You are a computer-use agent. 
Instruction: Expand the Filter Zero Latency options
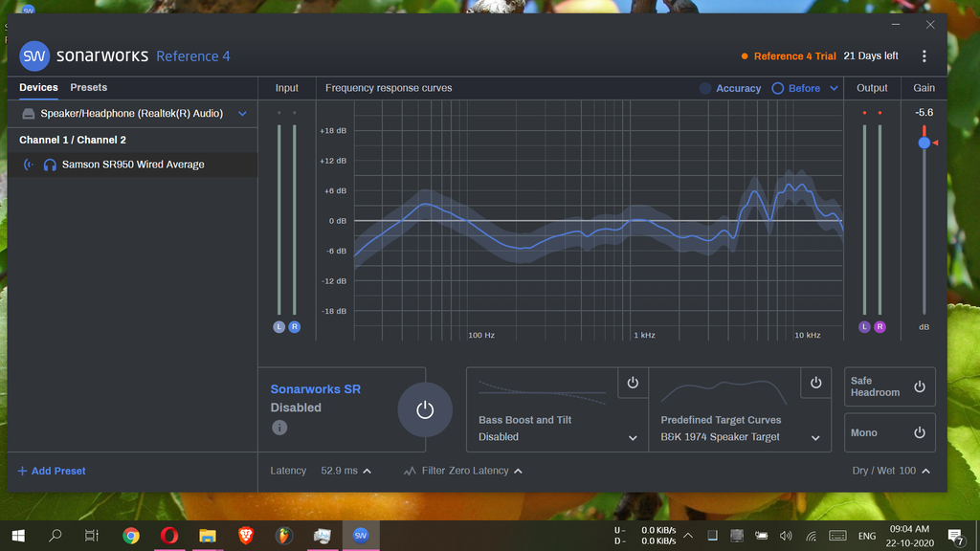[518, 471]
